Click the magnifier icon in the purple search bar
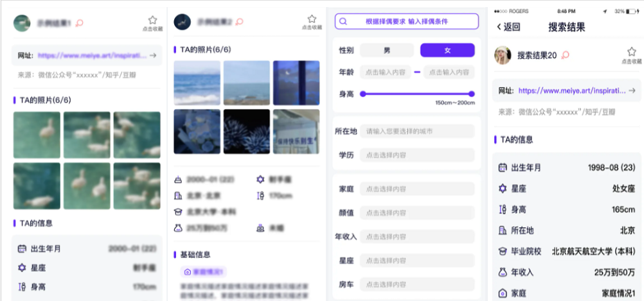 point(343,21)
